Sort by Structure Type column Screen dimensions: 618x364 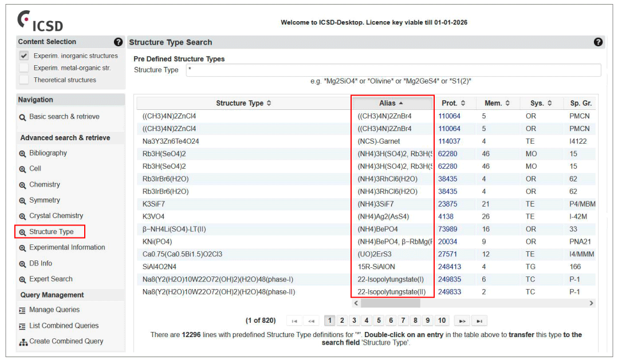pos(243,103)
